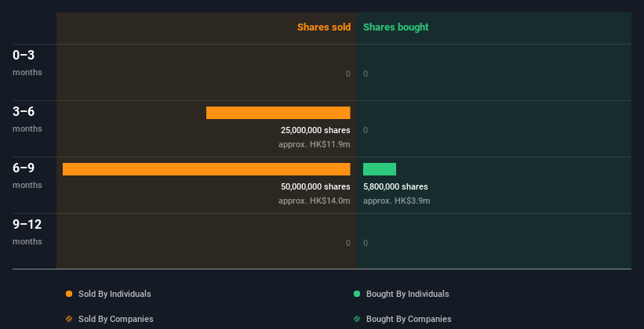Click the striped Sold By Companies legend icon
Screen dimensions: 644x329
click(x=69, y=319)
